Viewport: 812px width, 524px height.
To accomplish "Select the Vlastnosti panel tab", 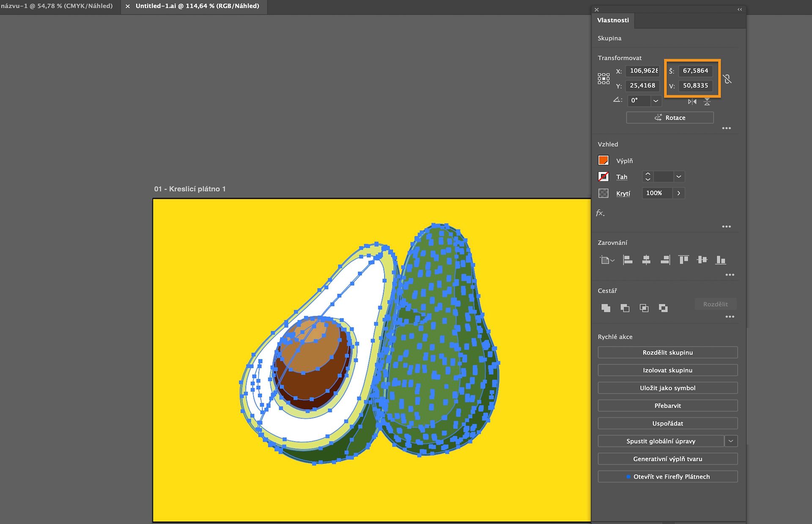I will [613, 20].
